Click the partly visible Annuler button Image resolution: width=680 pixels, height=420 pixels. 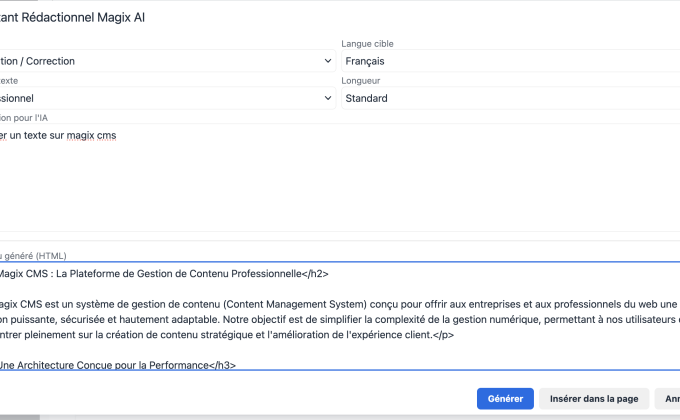(x=667, y=398)
